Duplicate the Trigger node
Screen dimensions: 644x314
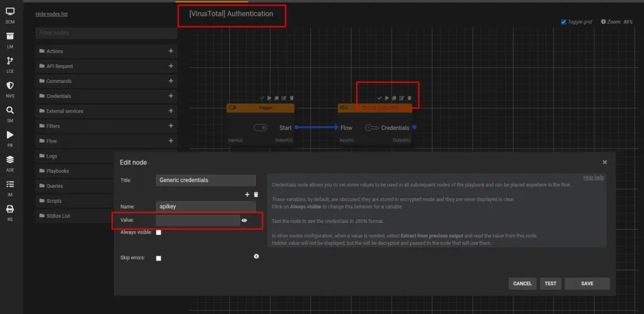point(277,98)
